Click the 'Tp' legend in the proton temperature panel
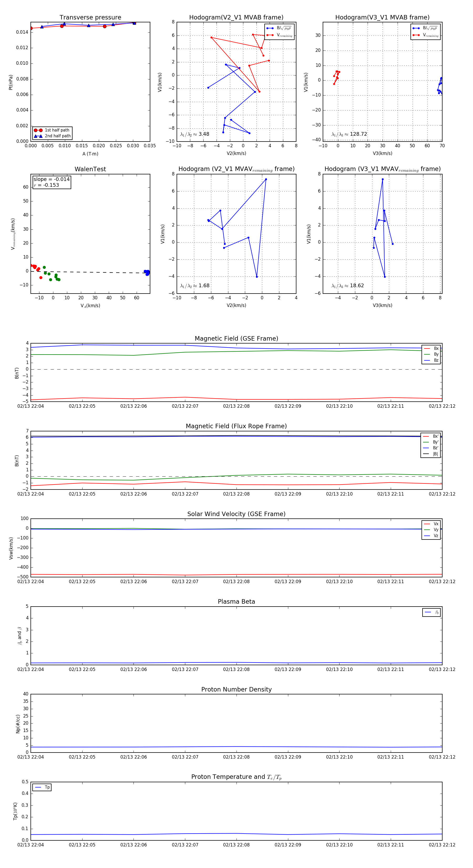The height and width of the screenshot is (868, 473). [x=42, y=788]
